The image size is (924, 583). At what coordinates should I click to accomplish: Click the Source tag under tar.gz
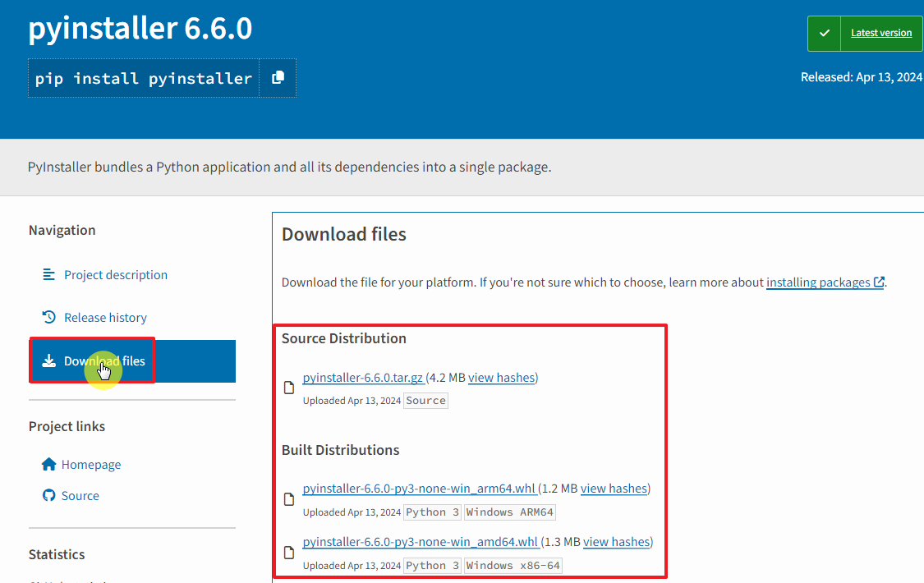(x=425, y=401)
